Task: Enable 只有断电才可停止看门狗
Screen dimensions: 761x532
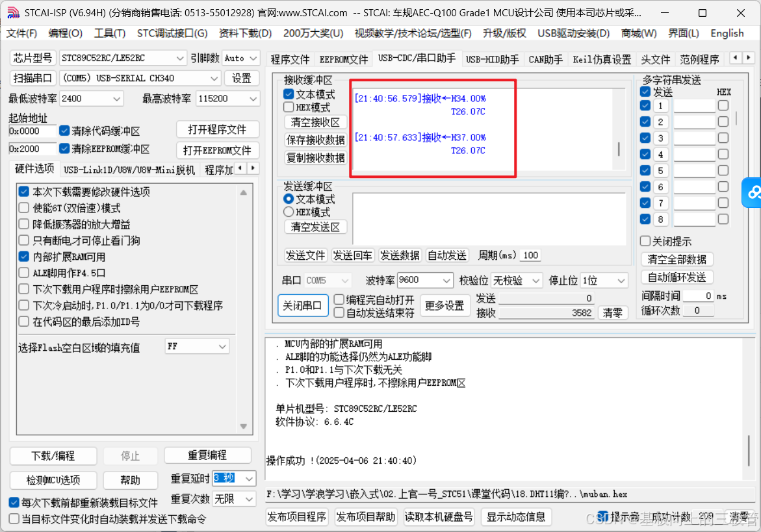Action: [24, 240]
